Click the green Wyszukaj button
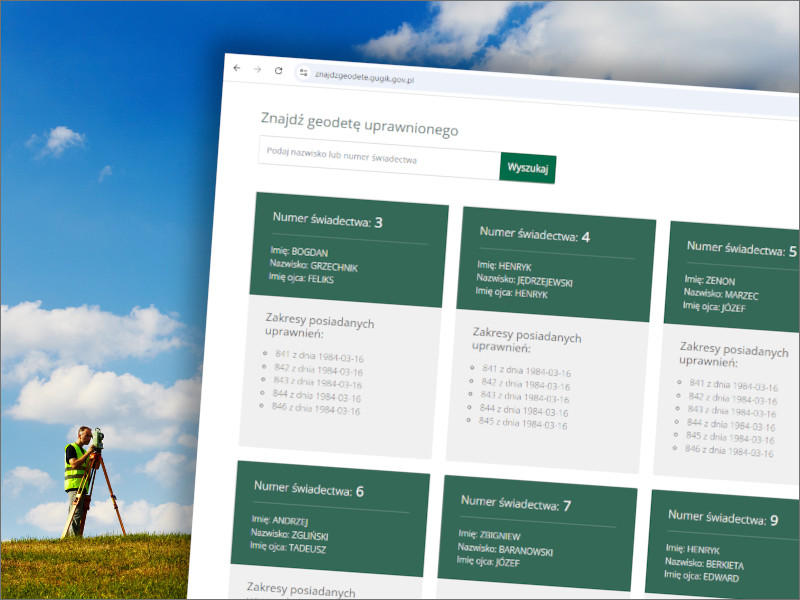800x600 pixels. (x=528, y=168)
